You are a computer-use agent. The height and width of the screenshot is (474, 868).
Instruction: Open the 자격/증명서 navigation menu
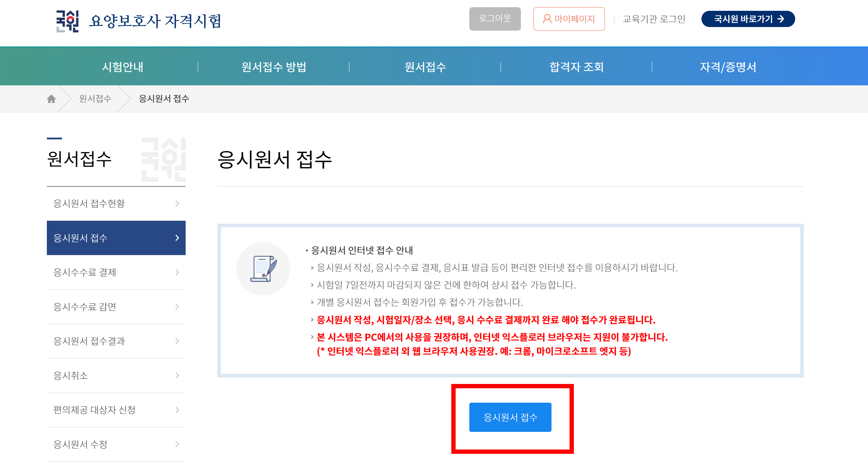point(728,67)
